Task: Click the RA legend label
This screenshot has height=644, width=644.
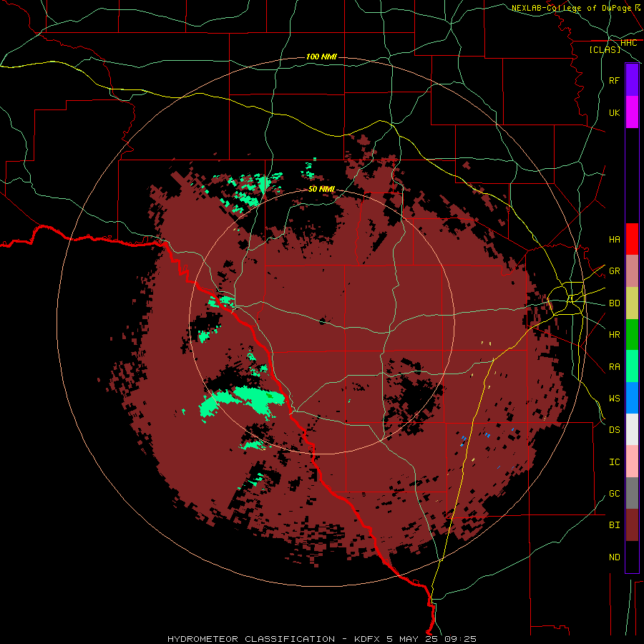Action: (615, 367)
